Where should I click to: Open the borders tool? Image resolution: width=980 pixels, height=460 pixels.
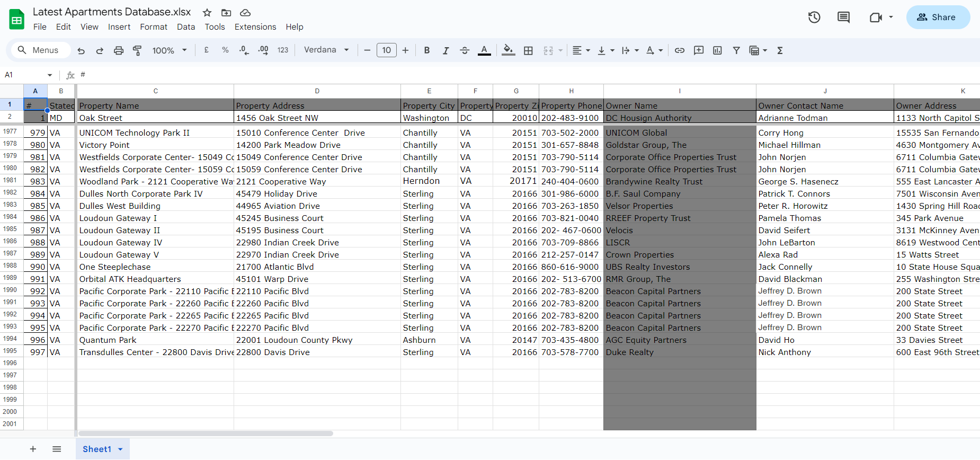click(528, 50)
